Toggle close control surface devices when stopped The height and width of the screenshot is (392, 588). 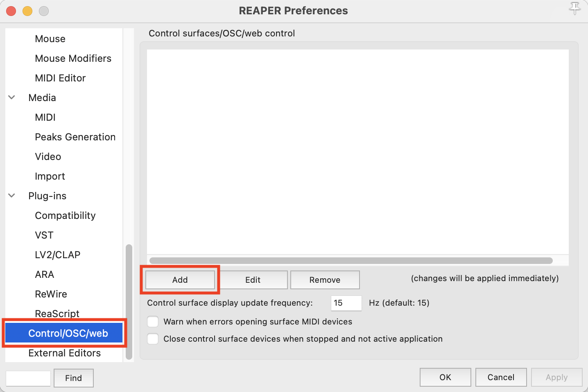click(x=153, y=339)
